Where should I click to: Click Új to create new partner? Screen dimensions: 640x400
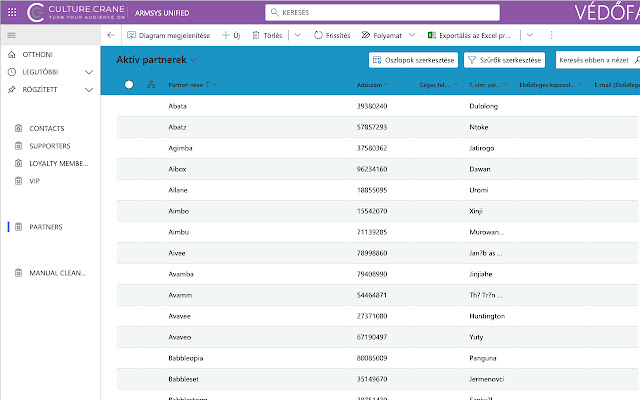coord(231,34)
